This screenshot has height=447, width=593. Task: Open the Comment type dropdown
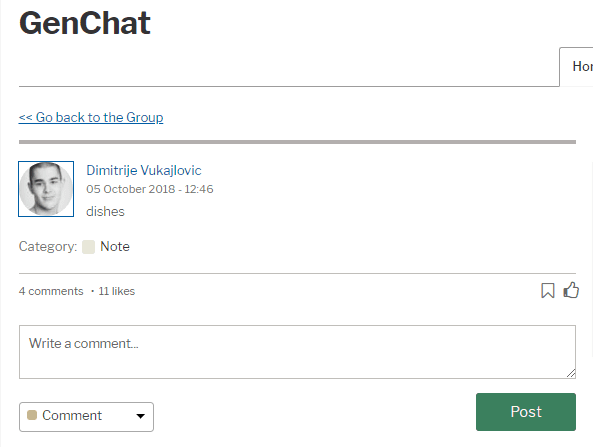coord(86,417)
